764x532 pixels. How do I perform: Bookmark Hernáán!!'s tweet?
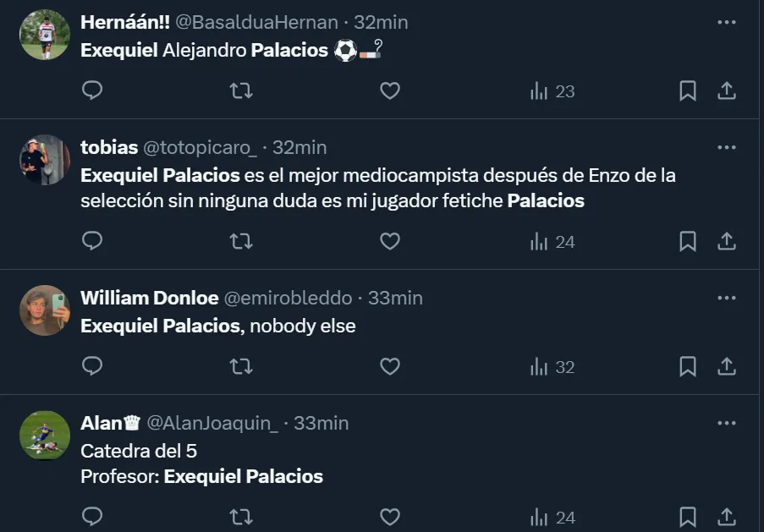(688, 90)
